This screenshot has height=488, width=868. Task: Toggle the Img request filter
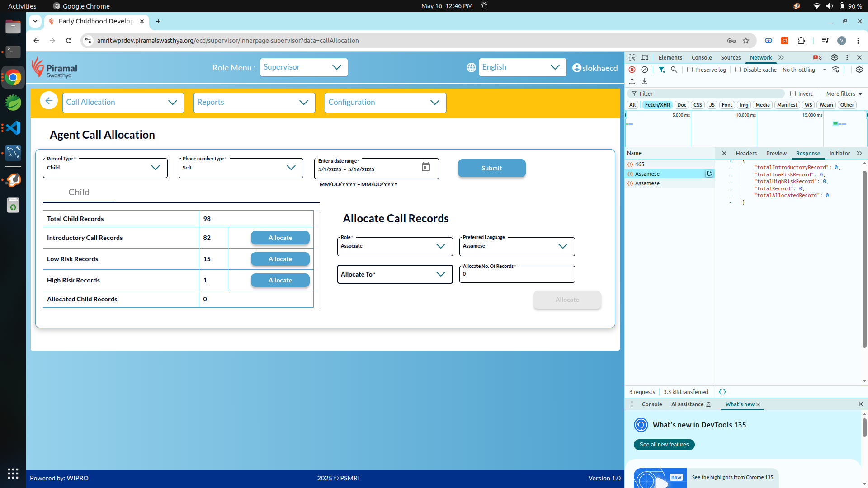coord(744,105)
